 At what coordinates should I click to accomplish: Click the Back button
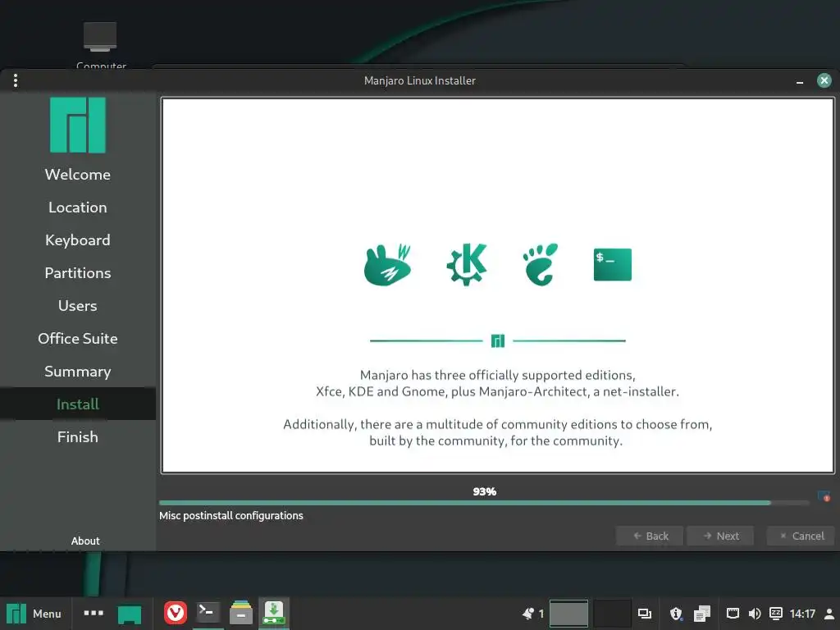pyautogui.click(x=650, y=536)
